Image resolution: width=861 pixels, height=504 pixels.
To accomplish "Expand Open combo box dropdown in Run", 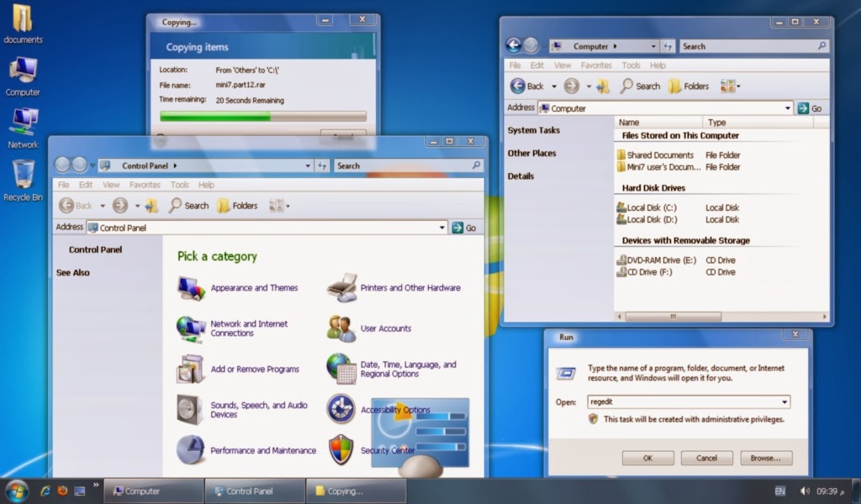I will pos(784,402).
